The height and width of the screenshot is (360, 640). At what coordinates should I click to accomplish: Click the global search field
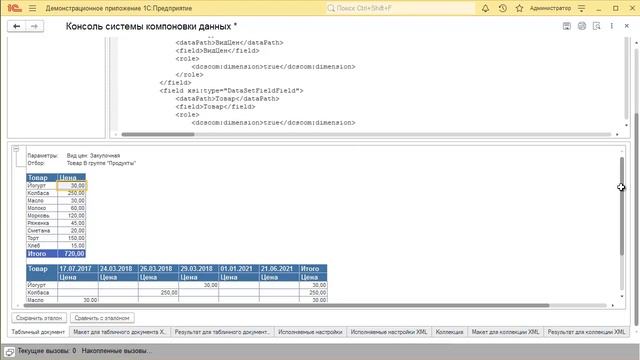coord(400,8)
